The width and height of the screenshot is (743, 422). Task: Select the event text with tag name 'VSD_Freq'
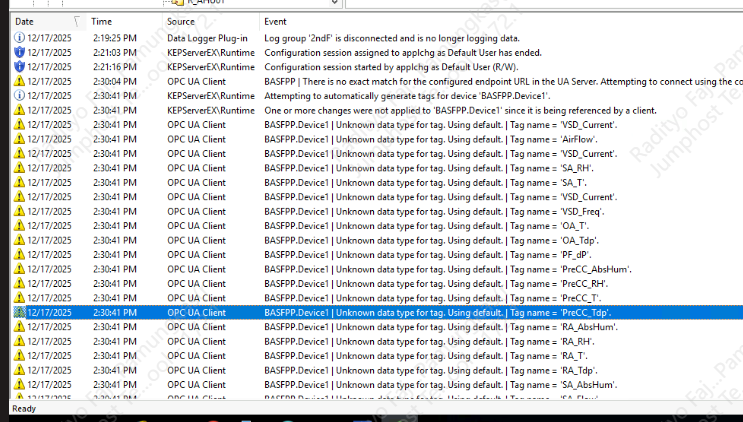coord(435,211)
